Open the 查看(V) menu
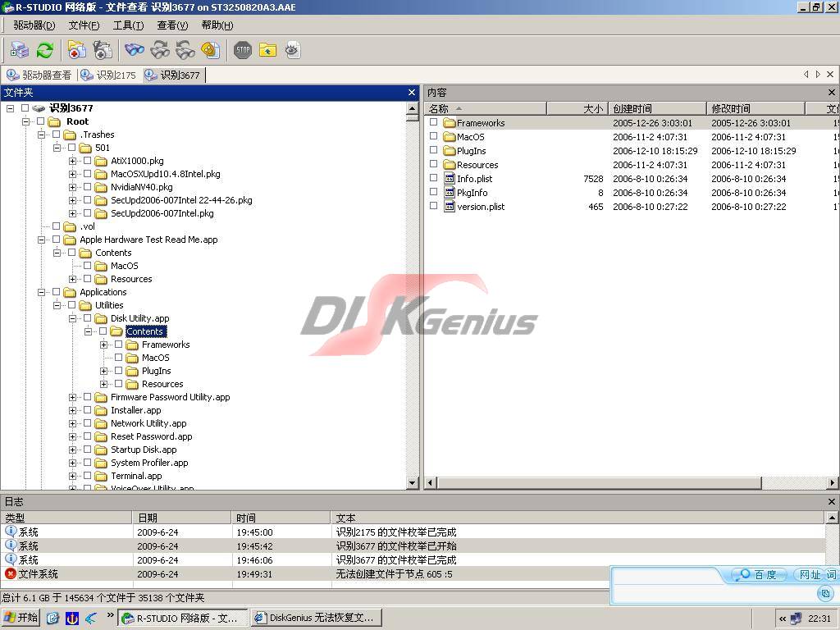 (x=172, y=25)
